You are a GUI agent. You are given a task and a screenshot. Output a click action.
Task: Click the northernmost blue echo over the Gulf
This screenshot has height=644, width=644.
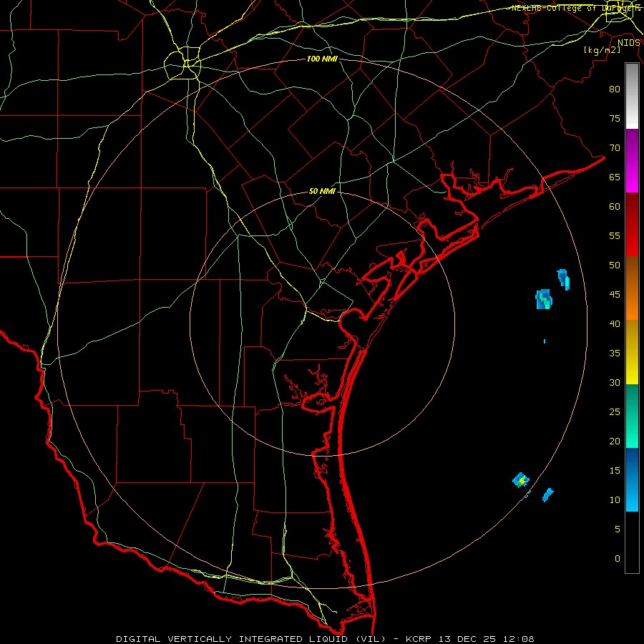564,279
